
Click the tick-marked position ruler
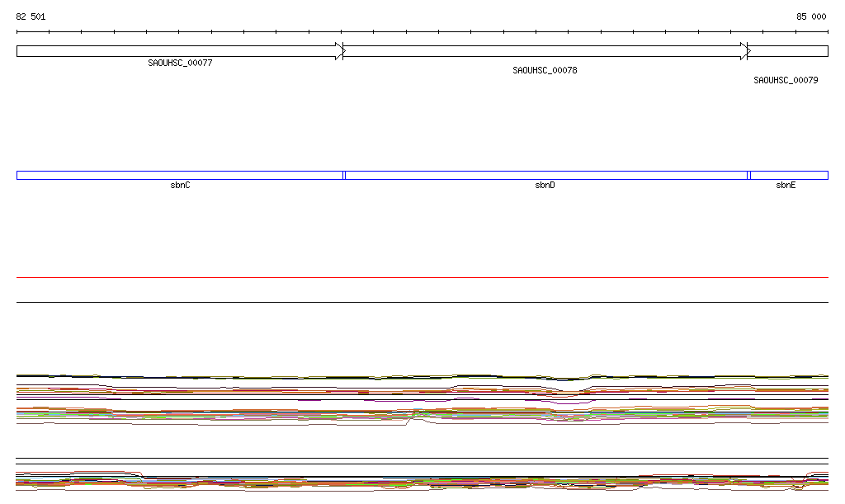[422, 32]
